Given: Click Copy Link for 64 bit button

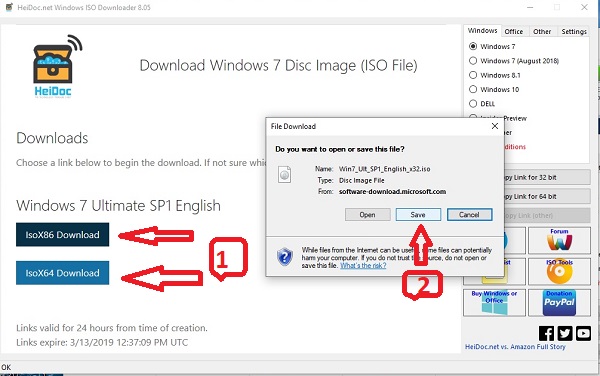Looking at the screenshot, I should coord(547,196).
